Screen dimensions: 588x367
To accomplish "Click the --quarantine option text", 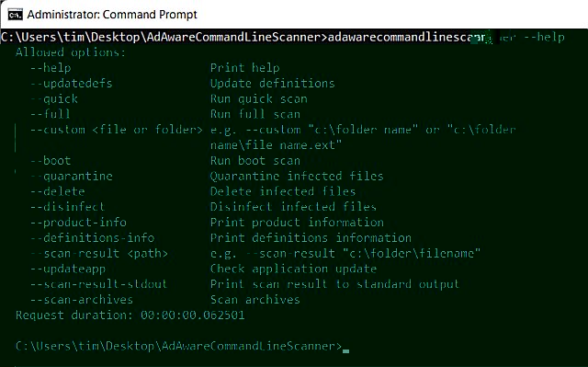I will 72,176.
